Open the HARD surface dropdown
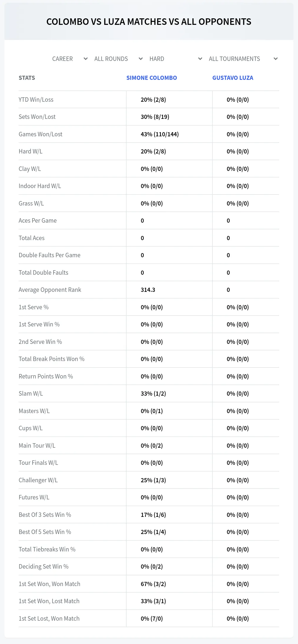 click(176, 59)
